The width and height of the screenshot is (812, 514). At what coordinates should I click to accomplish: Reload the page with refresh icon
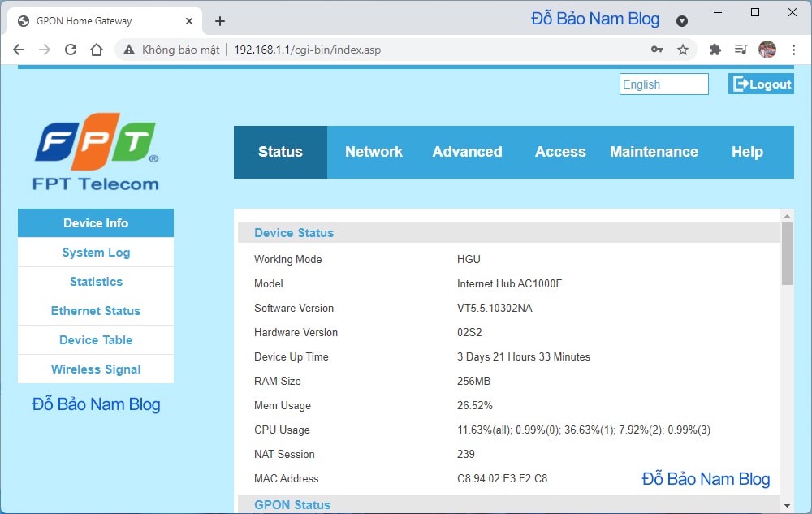pos(71,50)
